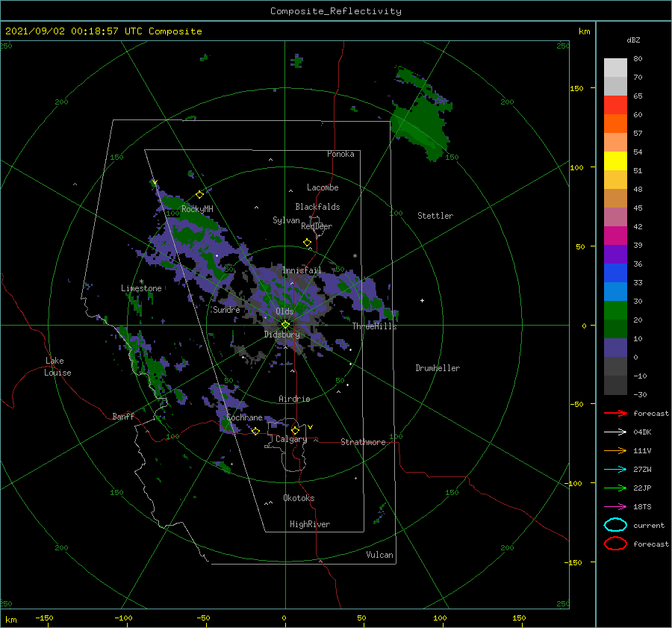Click the red forecast arrow legend icon
Screen dimensions: 672x628
point(615,413)
